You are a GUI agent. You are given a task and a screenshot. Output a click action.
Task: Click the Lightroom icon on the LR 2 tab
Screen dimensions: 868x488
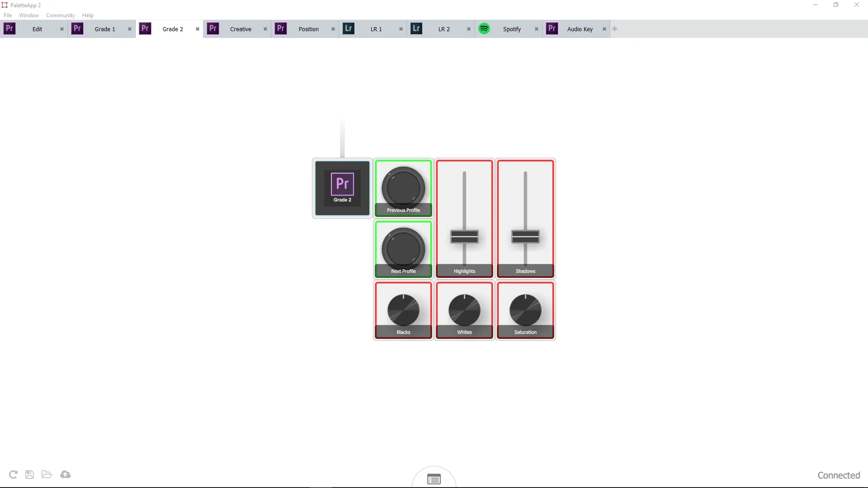(416, 28)
